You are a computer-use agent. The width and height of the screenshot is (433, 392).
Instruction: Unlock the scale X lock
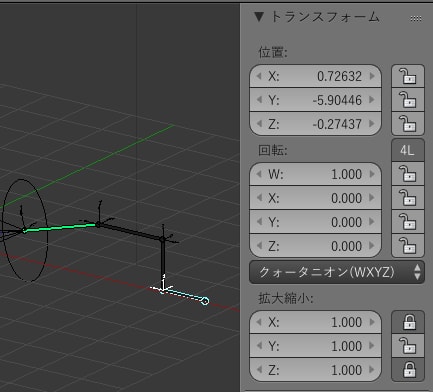(408, 322)
